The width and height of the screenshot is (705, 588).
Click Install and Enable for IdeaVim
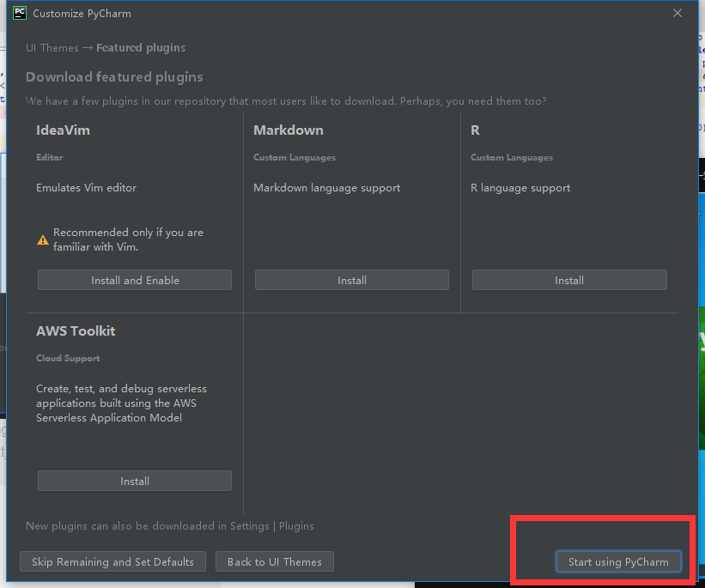[x=135, y=280]
